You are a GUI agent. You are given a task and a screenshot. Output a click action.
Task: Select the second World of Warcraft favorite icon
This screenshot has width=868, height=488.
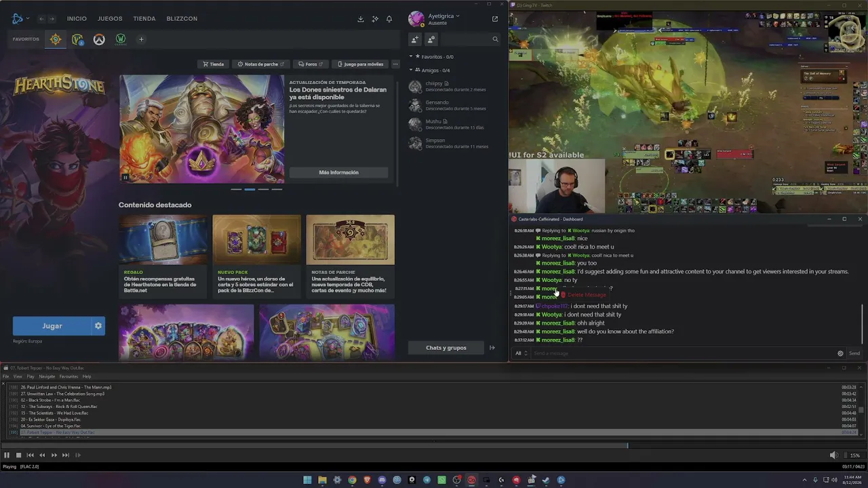(77, 39)
